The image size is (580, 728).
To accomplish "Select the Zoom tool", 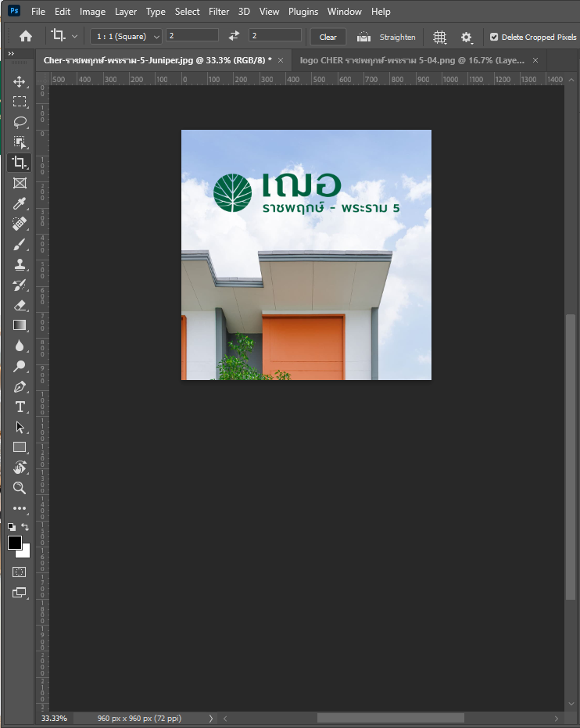I will pyautogui.click(x=19, y=487).
